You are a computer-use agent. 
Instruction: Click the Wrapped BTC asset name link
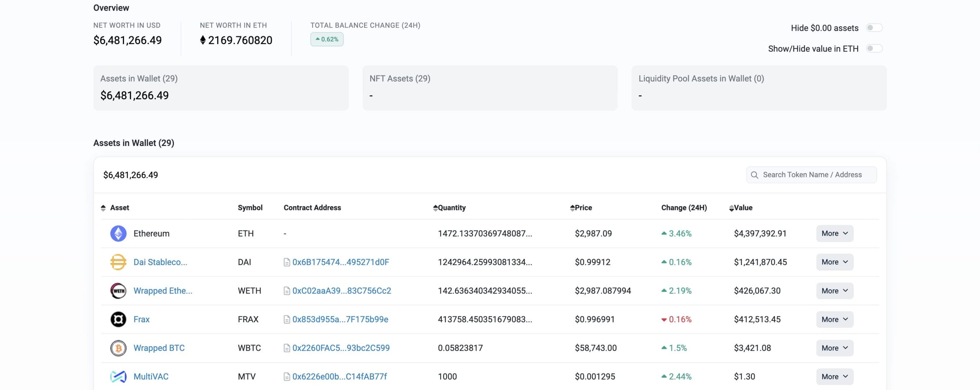[x=159, y=348]
